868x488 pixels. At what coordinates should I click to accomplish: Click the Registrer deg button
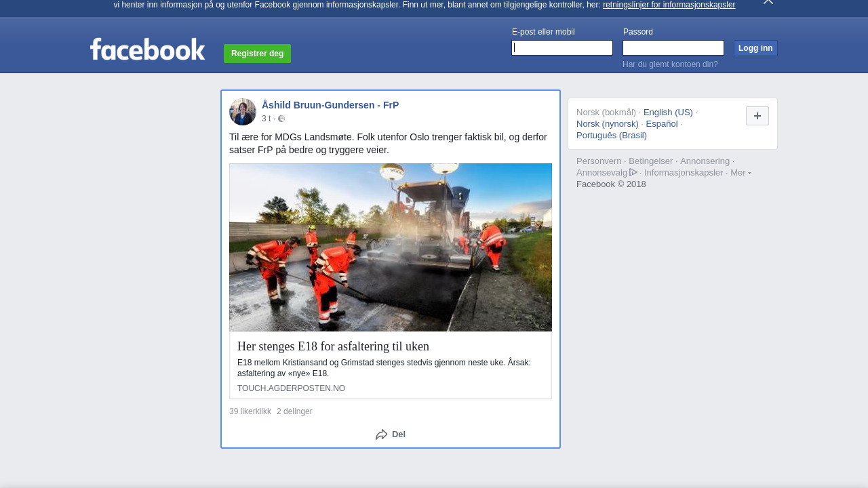coord(257,54)
